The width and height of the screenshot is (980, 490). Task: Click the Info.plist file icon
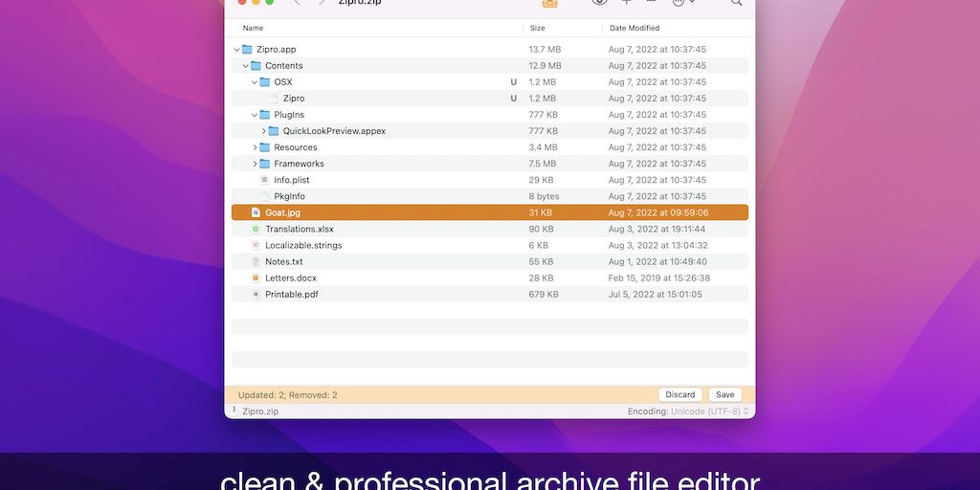pyautogui.click(x=264, y=180)
